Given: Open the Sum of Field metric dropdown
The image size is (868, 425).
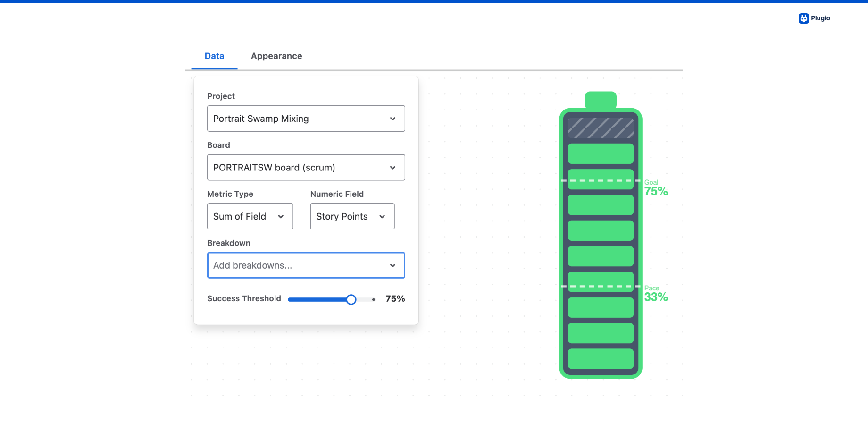Looking at the screenshot, I should [x=250, y=216].
